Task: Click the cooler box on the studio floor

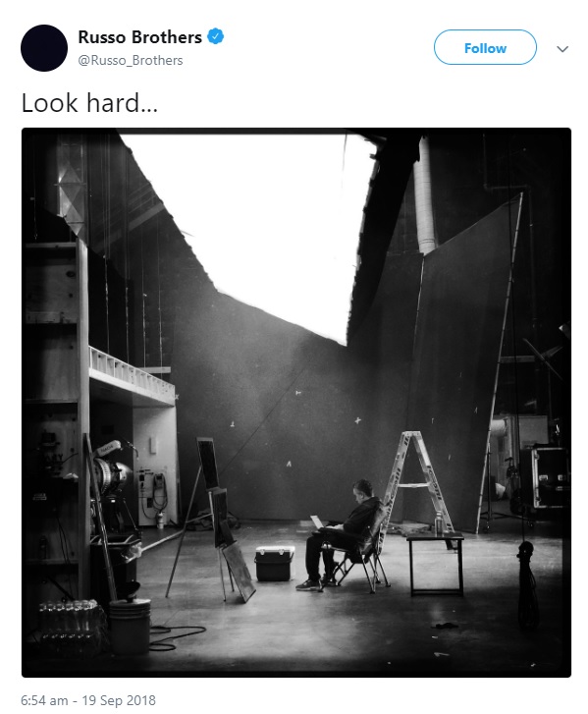Action: 275,564
